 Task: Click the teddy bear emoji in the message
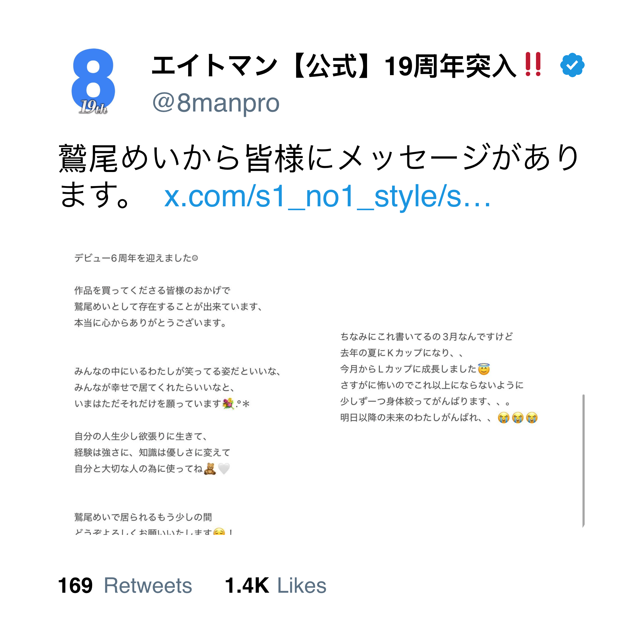210,469
